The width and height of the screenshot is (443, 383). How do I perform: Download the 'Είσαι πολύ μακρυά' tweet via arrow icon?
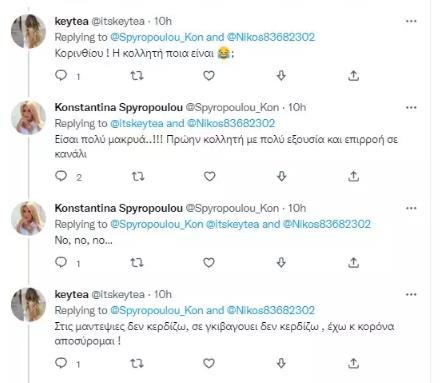point(282,176)
